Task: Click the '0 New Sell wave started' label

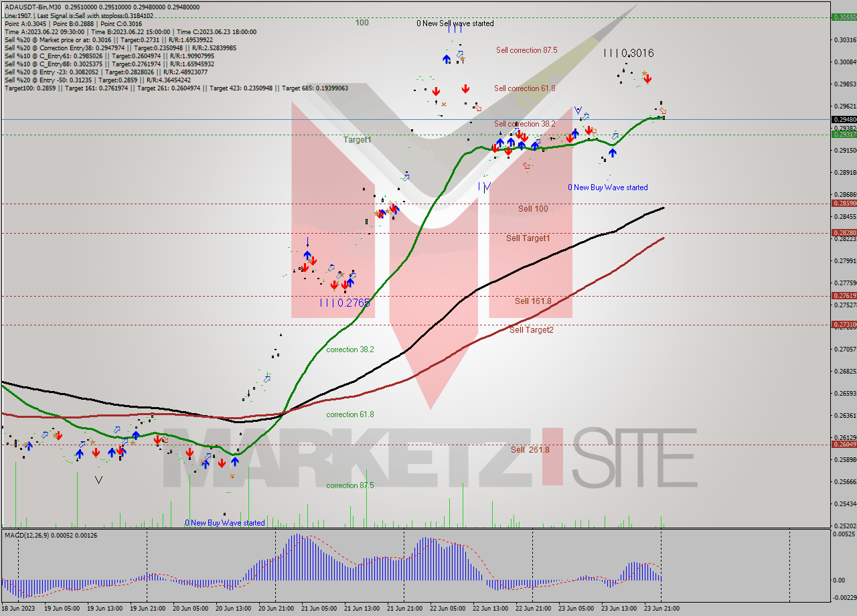Action: 455,23
